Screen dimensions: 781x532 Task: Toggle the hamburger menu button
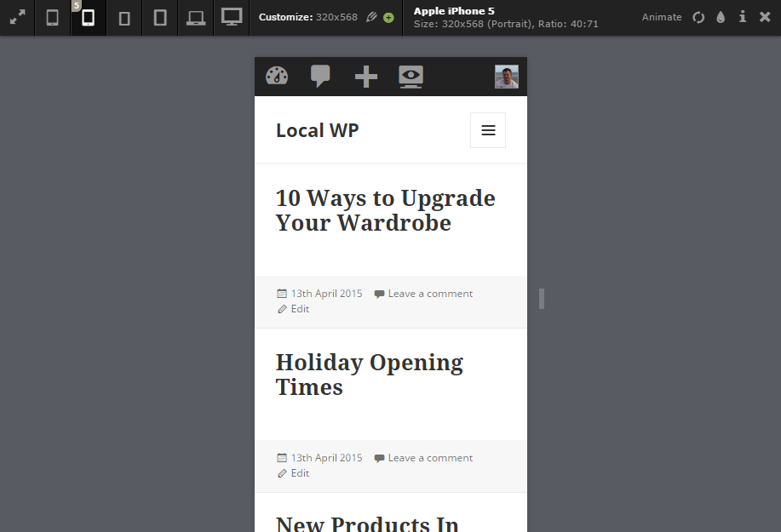[488, 130]
